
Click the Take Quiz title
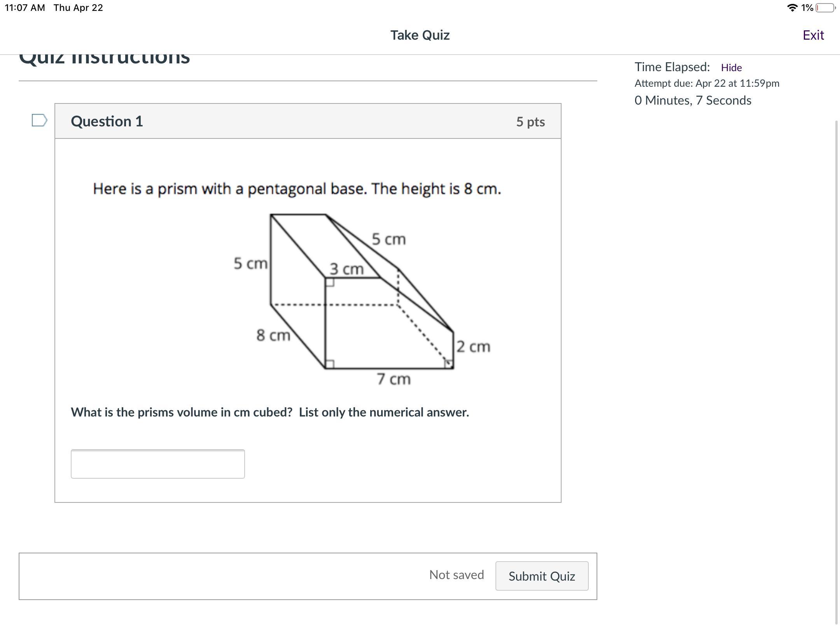(x=420, y=35)
